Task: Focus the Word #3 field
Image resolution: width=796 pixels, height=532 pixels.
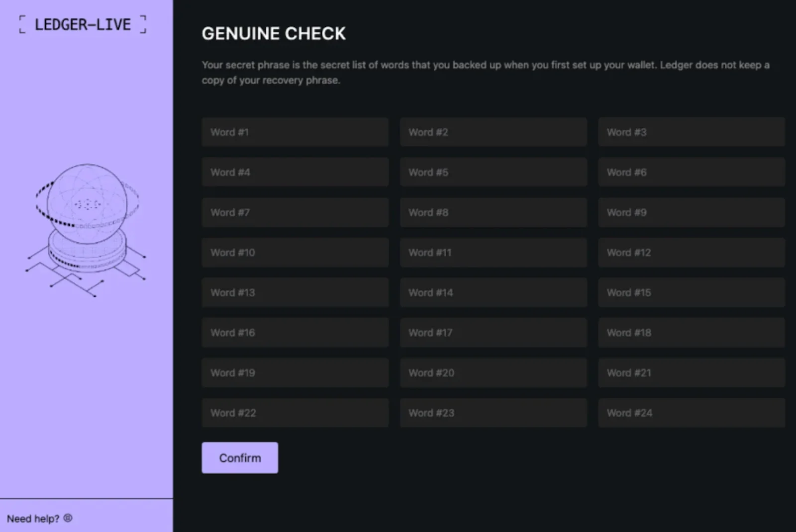Action: pyautogui.click(x=691, y=132)
